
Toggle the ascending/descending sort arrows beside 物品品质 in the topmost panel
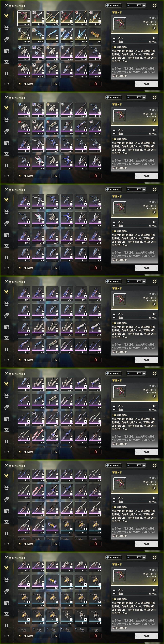(x=56, y=84)
